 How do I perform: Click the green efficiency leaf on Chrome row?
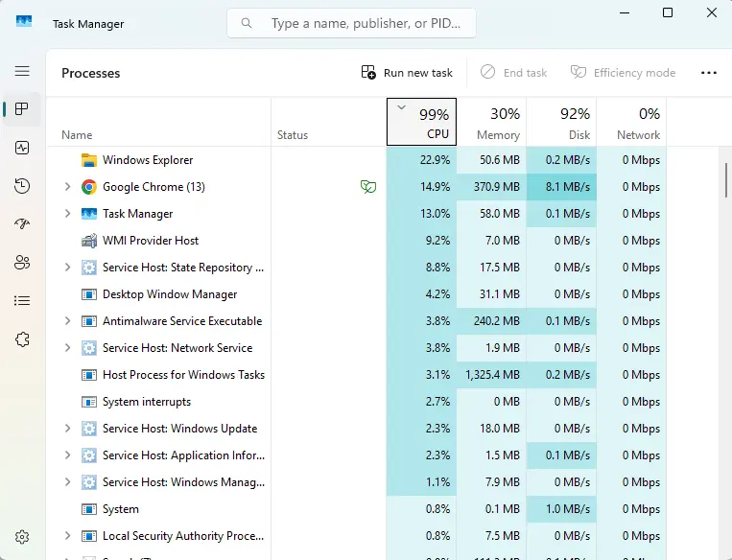pos(368,187)
